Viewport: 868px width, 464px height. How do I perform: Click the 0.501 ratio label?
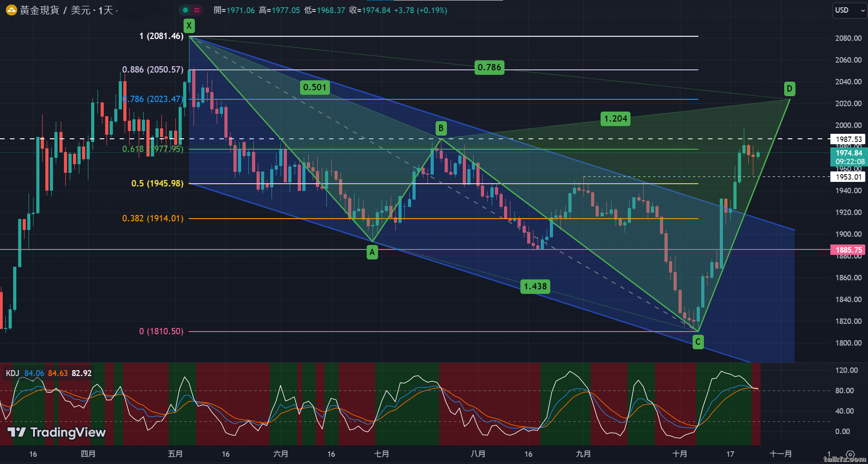(x=315, y=87)
